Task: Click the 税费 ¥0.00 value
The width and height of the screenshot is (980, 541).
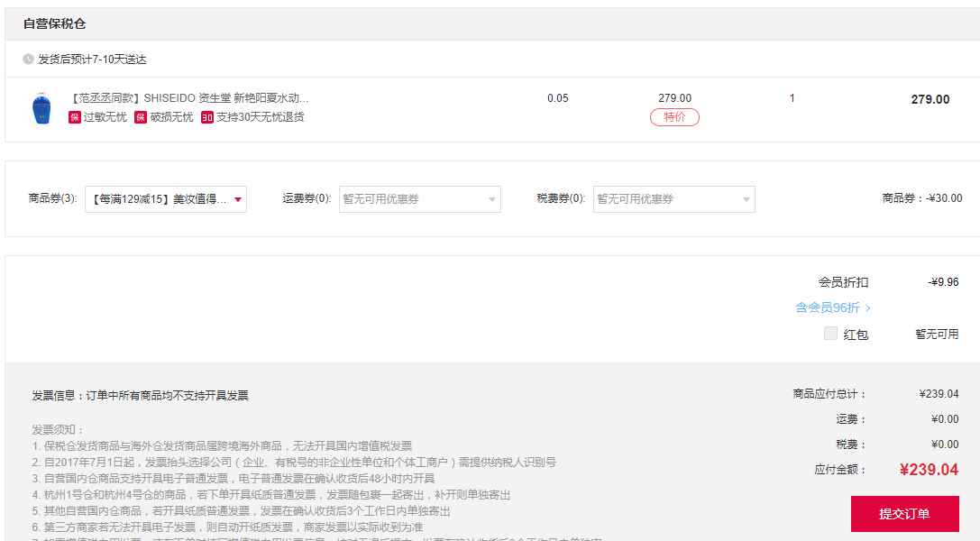Action: 945,445
